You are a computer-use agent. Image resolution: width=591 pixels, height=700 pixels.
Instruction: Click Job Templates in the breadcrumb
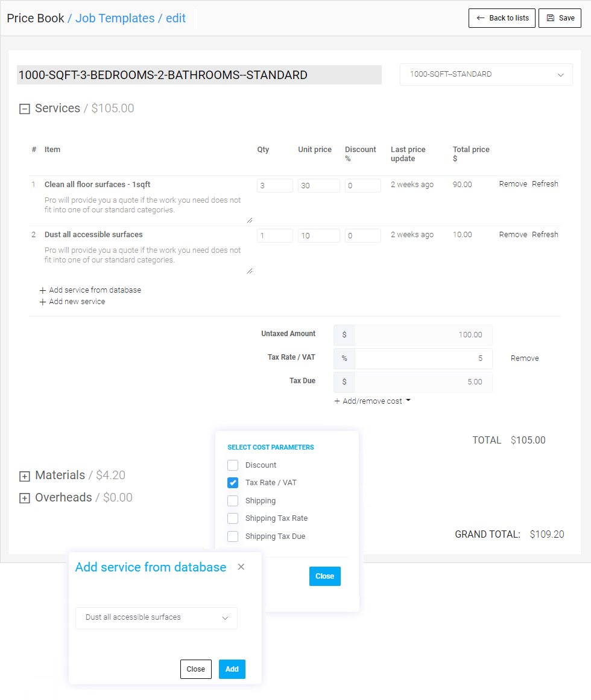coord(115,18)
